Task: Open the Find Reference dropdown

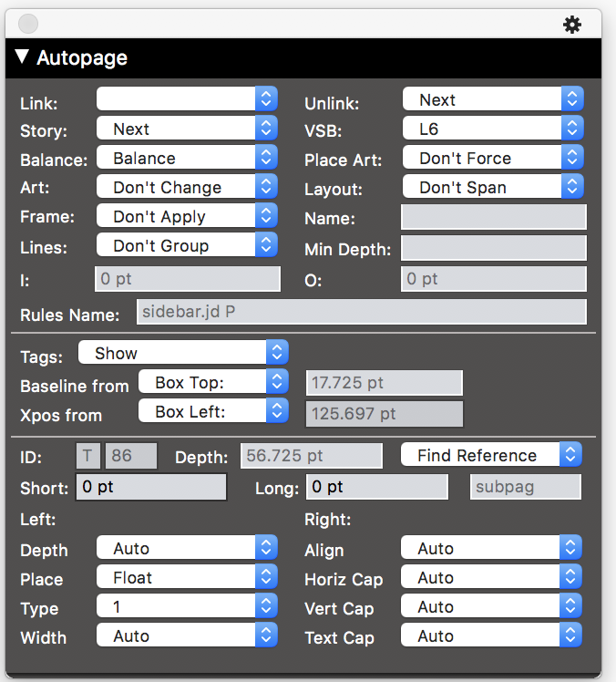Action: tap(490, 455)
